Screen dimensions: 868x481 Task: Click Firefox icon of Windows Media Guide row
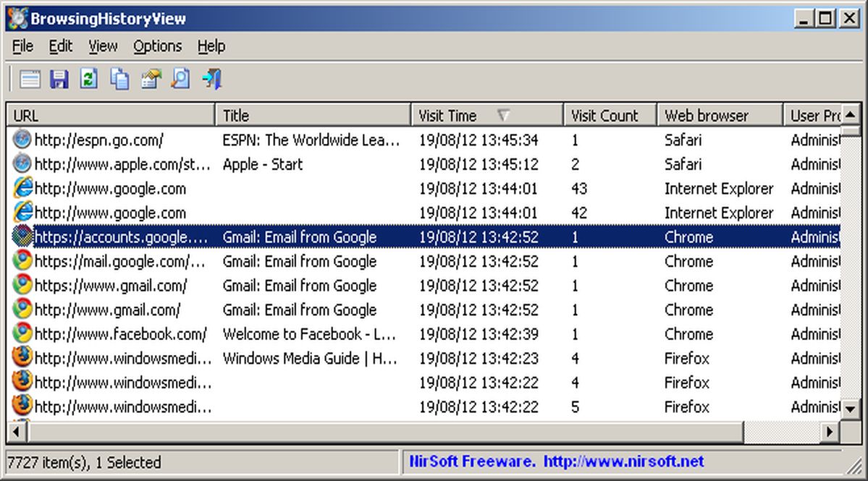tap(22, 358)
